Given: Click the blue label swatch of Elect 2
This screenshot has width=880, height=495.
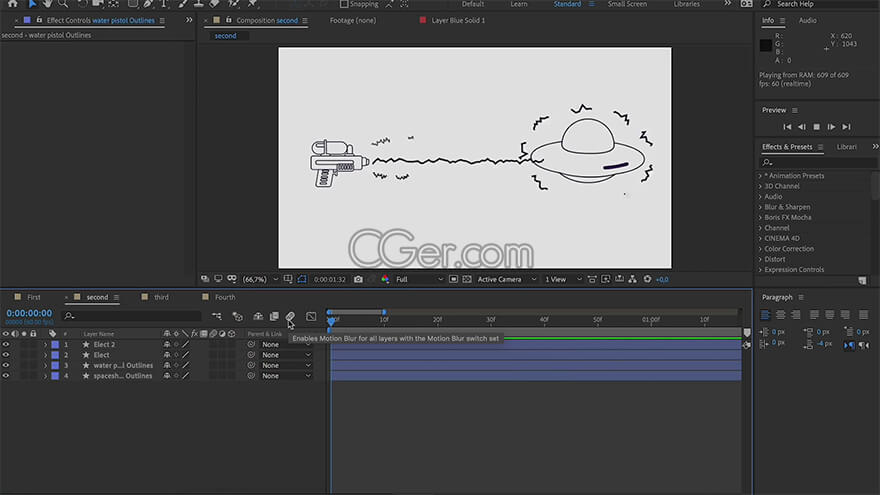Looking at the screenshot, I should (x=55, y=345).
